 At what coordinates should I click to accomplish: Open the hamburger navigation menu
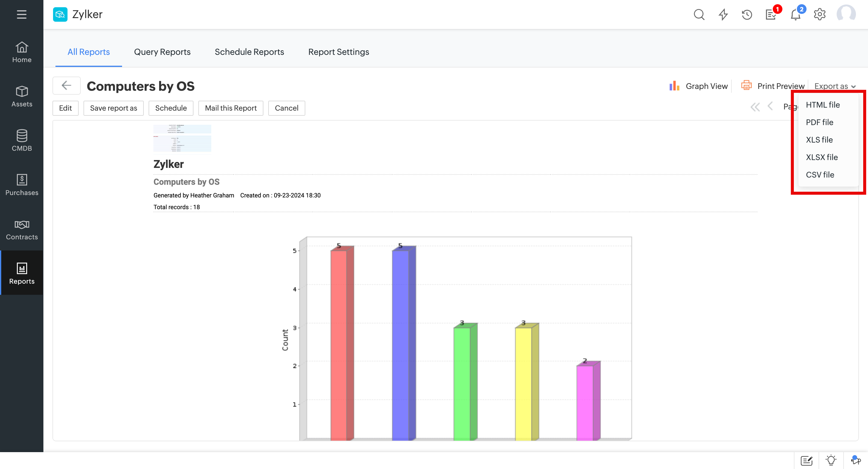pyautogui.click(x=22, y=14)
